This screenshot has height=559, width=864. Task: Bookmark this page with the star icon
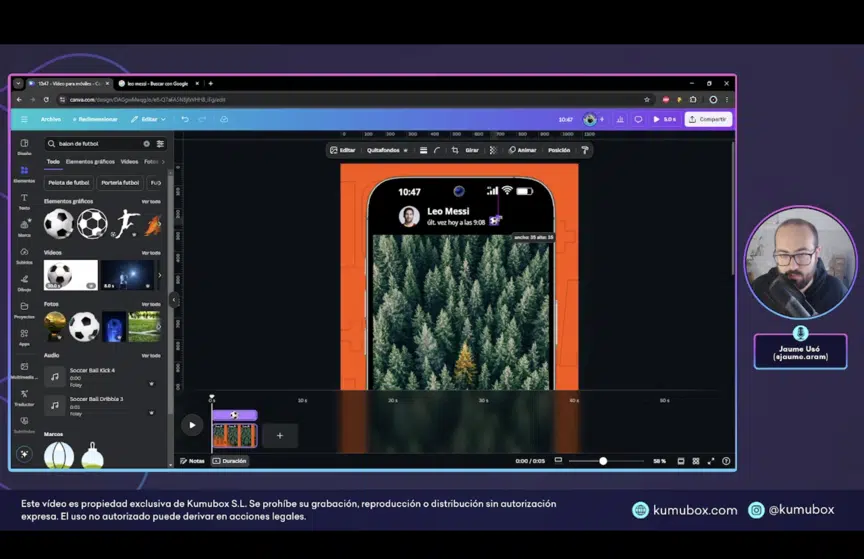647,100
